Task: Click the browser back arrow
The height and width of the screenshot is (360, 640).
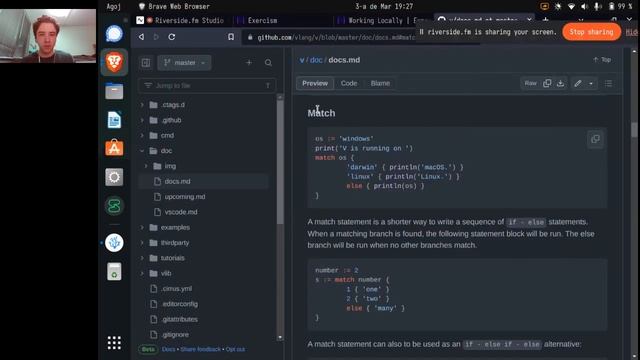Action: pyautogui.click(x=141, y=37)
